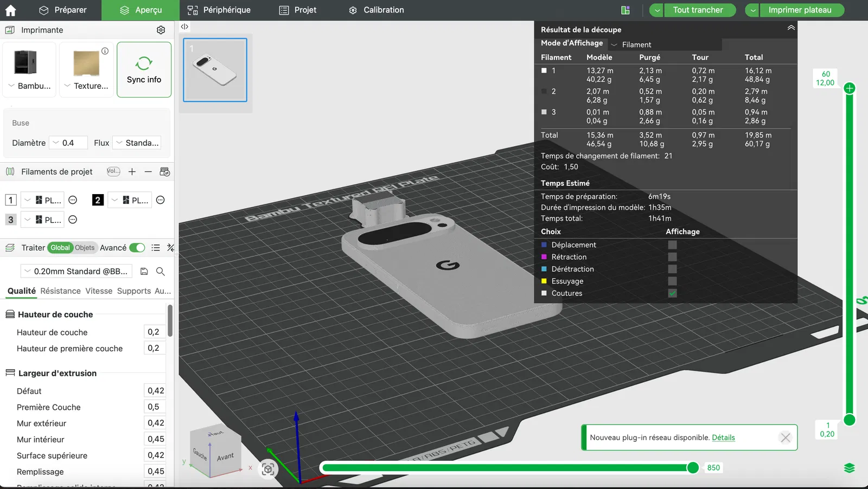Select Global processing mode
The image size is (868, 489).
[60, 248]
